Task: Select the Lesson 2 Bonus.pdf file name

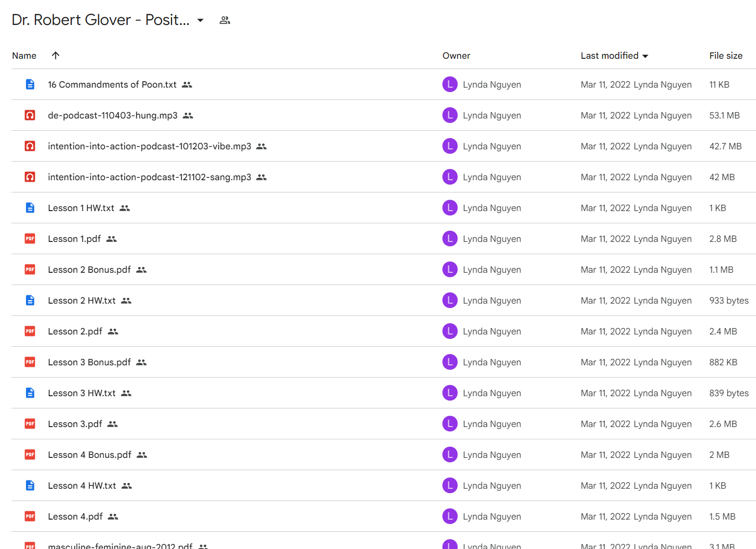Action: [90, 270]
